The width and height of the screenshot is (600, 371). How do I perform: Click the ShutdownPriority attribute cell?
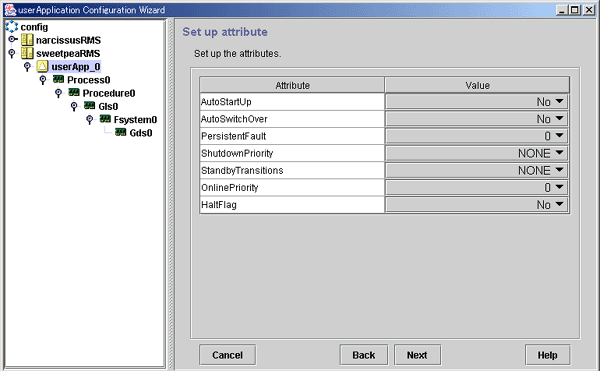coord(292,153)
